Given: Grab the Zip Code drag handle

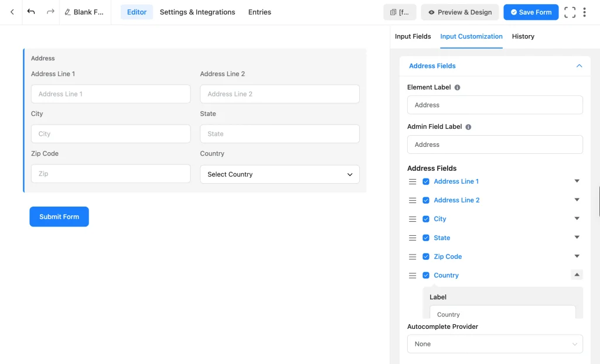Looking at the screenshot, I should [412, 256].
